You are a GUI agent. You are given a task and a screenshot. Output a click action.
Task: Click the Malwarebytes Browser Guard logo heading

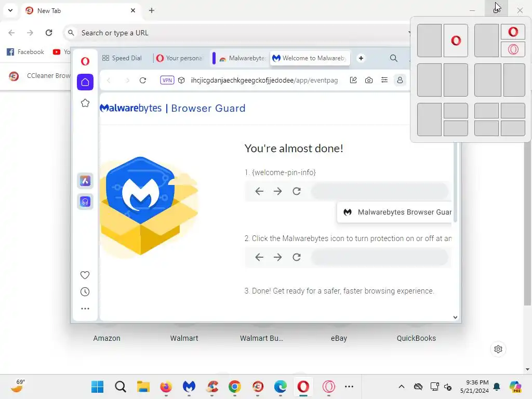(172, 108)
